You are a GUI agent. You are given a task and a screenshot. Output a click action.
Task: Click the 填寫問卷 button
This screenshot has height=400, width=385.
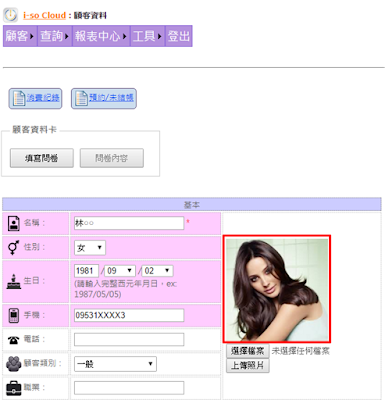click(42, 158)
